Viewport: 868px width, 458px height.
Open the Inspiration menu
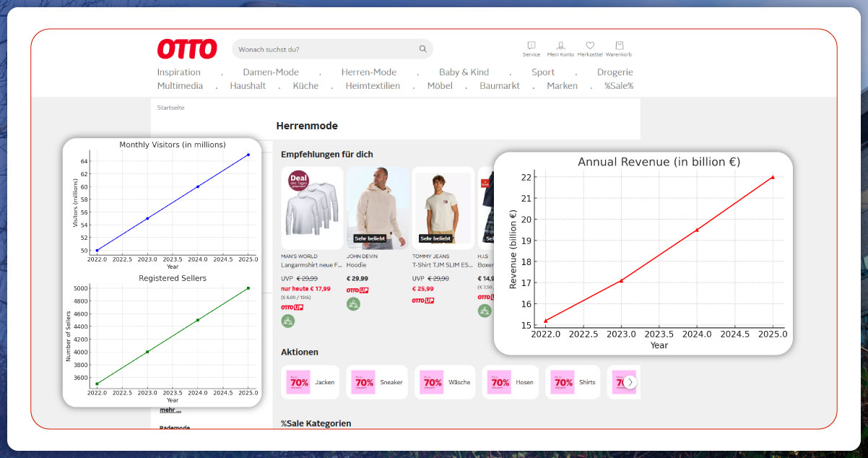click(179, 72)
